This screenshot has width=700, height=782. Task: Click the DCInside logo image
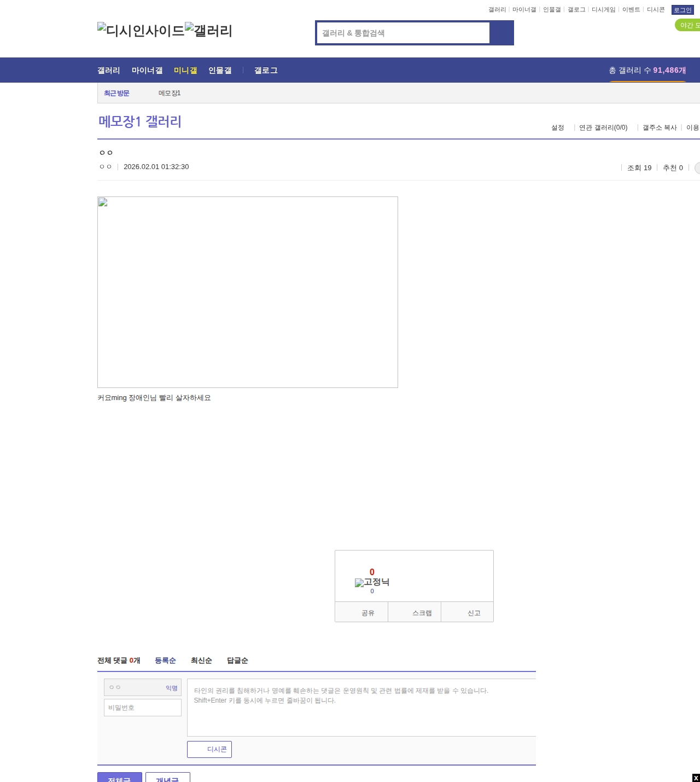pyautogui.click(x=141, y=31)
